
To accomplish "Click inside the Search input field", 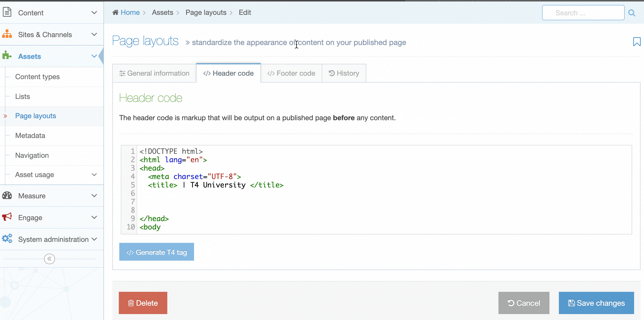I will (x=583, y=13).
